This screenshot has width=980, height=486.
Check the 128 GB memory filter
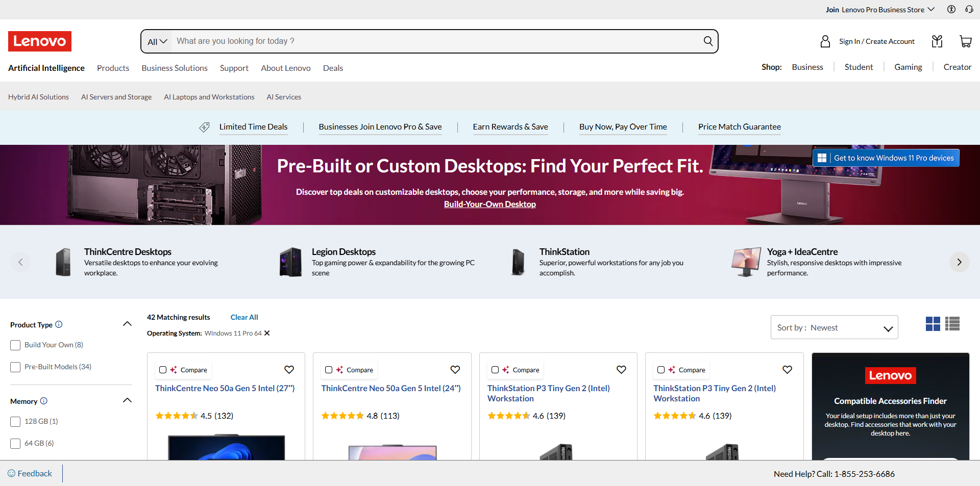pos(15,422)
